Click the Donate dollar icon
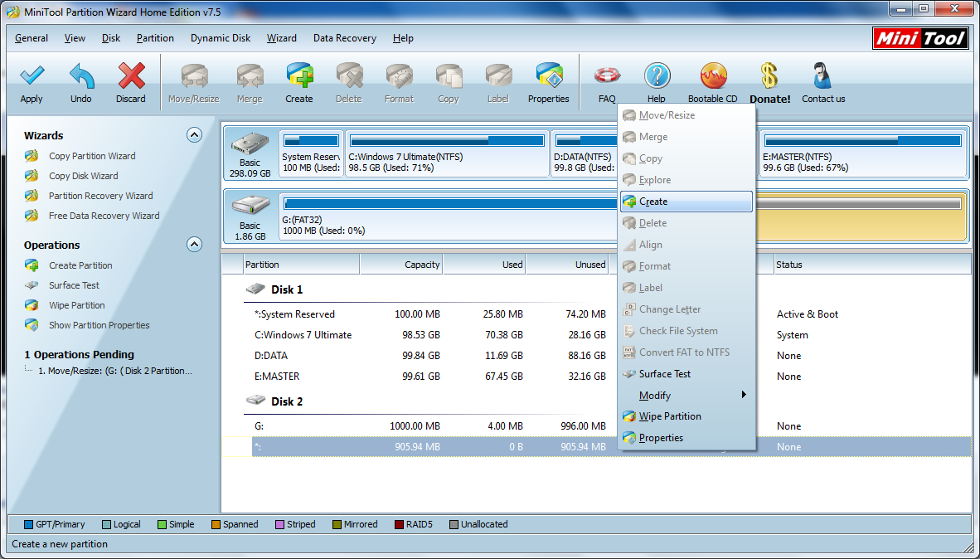The width and height of the screenshot is (980, 559). click(769, 76)
